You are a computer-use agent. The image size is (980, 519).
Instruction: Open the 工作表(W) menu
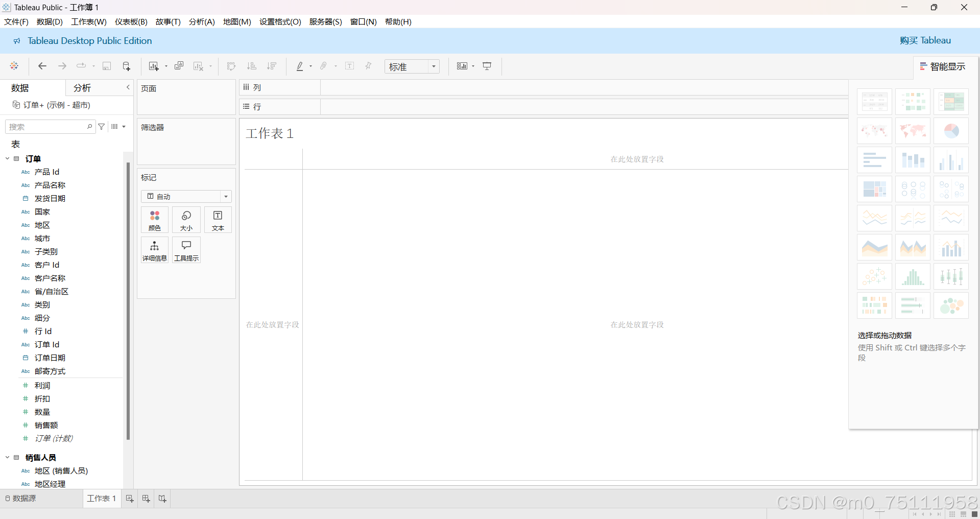pos(89,22)
